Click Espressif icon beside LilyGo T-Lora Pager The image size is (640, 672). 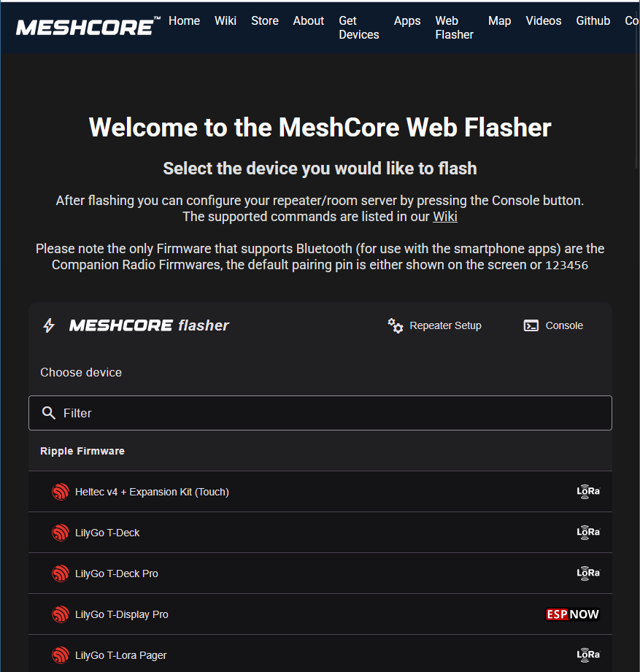tap(60, 655)
